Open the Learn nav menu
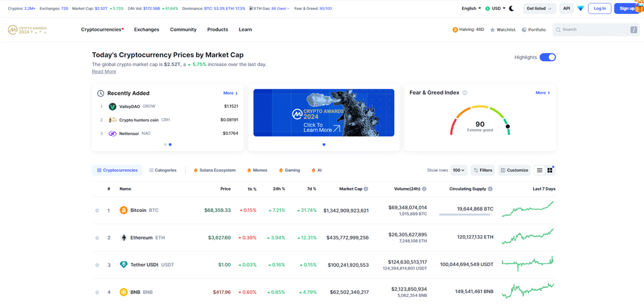 pyautogui.click(x=245, y=30)
